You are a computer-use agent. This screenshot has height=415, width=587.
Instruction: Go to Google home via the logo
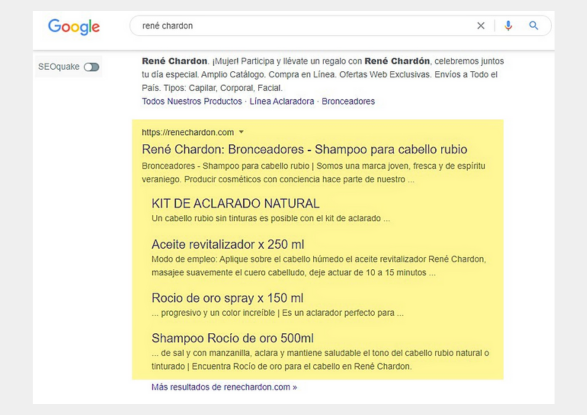click(74, 27)
